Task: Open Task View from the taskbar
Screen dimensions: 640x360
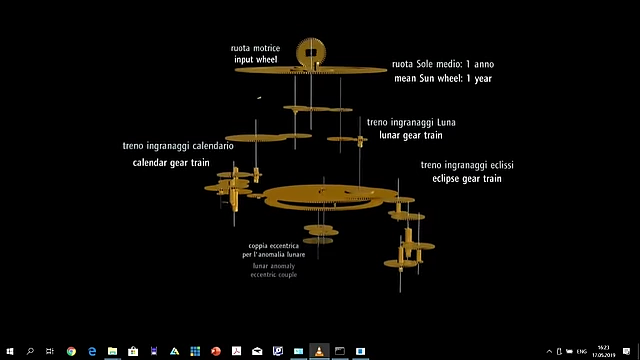Action: pyautogui.click(x=50, y=351)
